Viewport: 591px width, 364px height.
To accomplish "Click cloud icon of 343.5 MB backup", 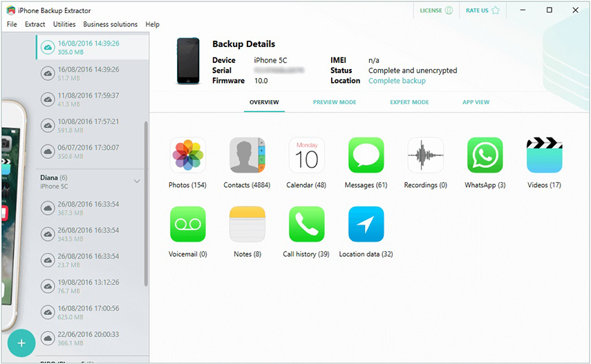I will coord(48,234).
